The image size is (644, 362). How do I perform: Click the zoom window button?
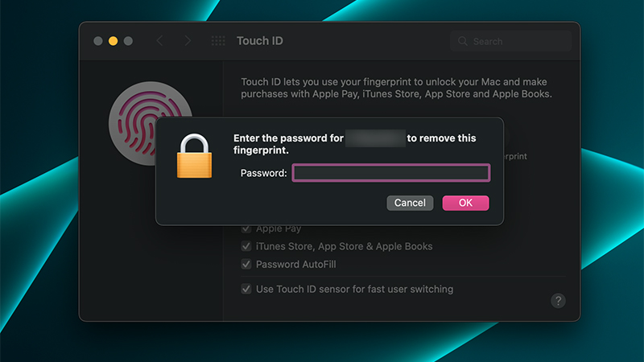pos(127,41)
